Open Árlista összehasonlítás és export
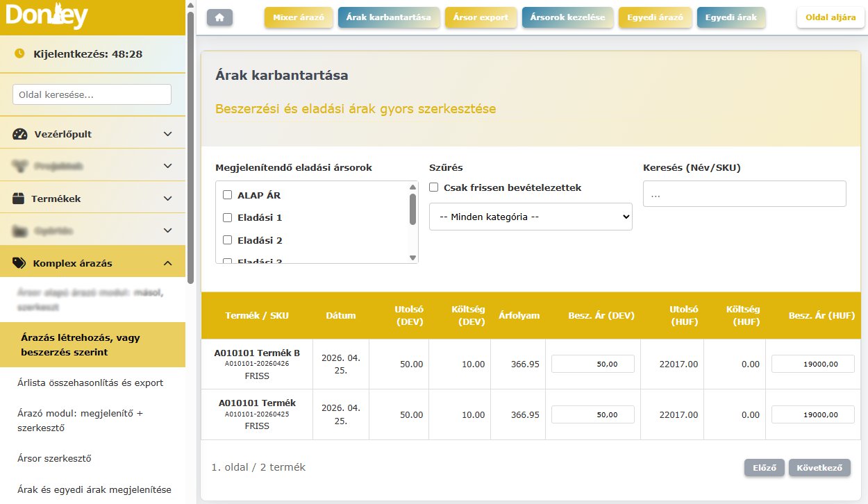The image size is (868, 504). 90,383
